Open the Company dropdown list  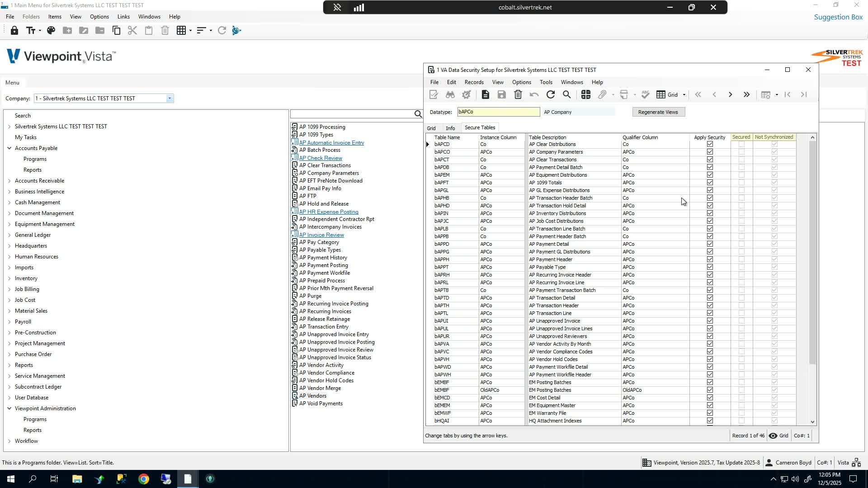[170, 99]
